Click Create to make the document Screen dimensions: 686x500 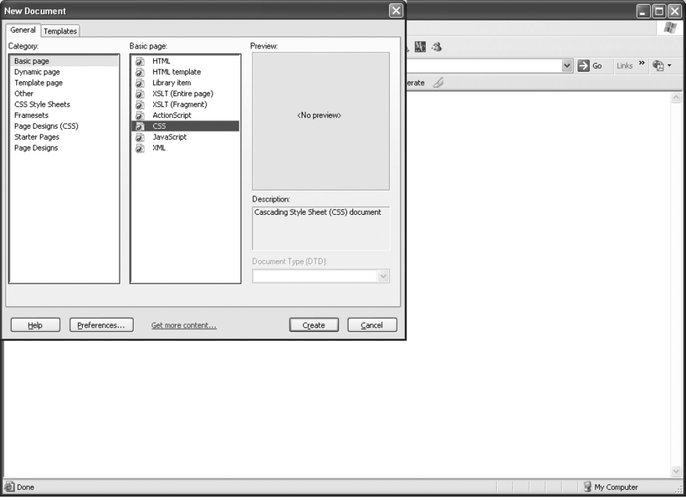point(314,325)
